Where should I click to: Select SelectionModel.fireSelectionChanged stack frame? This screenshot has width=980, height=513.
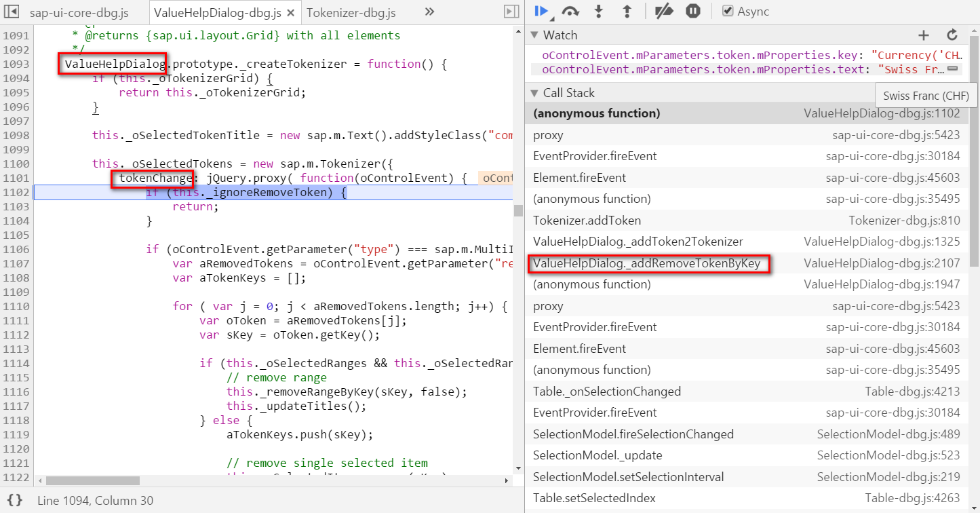click(747, 434)
